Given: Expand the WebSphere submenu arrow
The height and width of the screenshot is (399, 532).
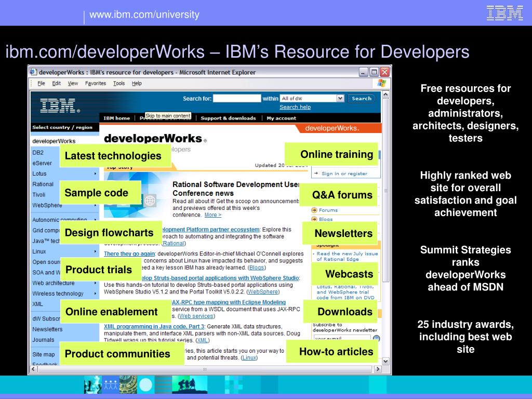Looking at the screenshot, I should point(96,205).
